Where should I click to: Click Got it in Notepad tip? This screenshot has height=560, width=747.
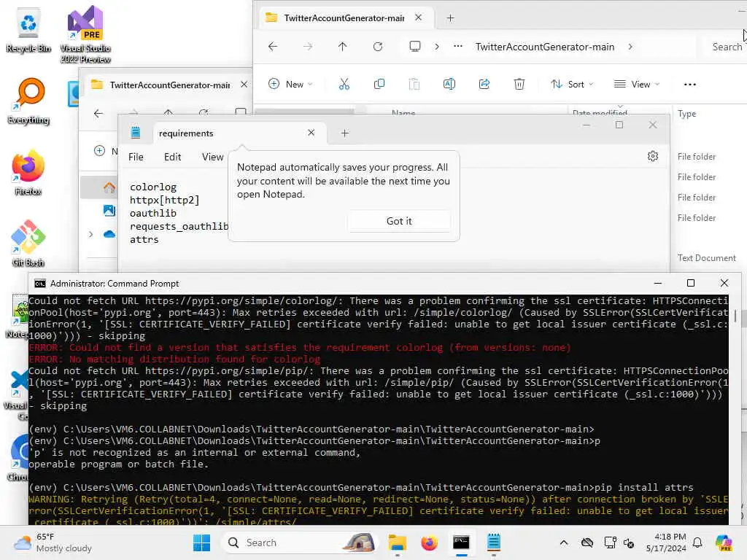pos(399,221)
